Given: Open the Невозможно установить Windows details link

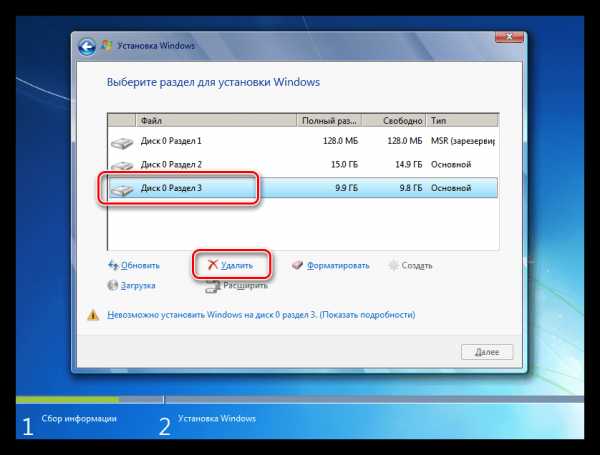Looking at the screenshot, I should [261, 315].
